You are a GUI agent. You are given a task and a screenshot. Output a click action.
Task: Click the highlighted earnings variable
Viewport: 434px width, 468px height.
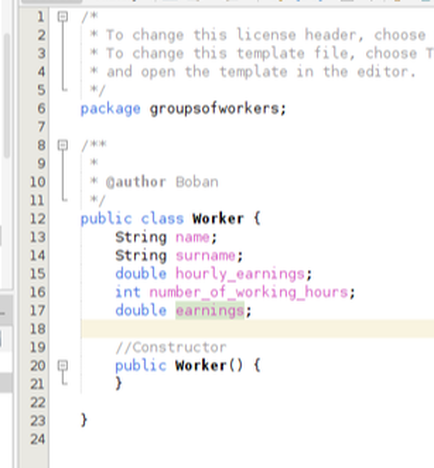[x=210, y=311]
